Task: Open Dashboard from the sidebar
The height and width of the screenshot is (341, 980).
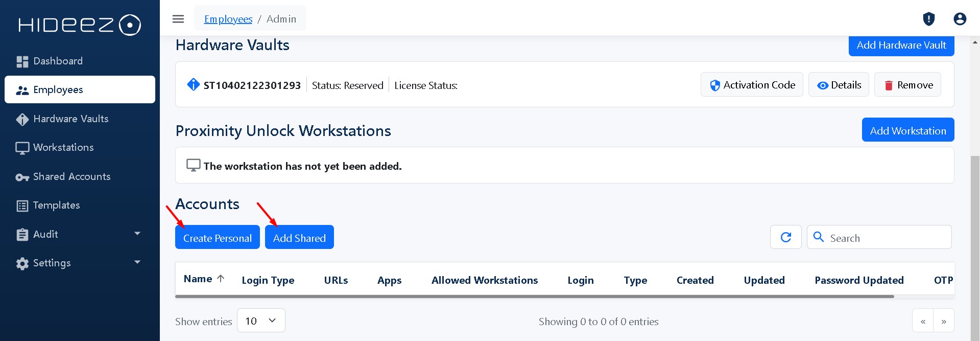Action: pyautogui.click(x=58, y=61)
